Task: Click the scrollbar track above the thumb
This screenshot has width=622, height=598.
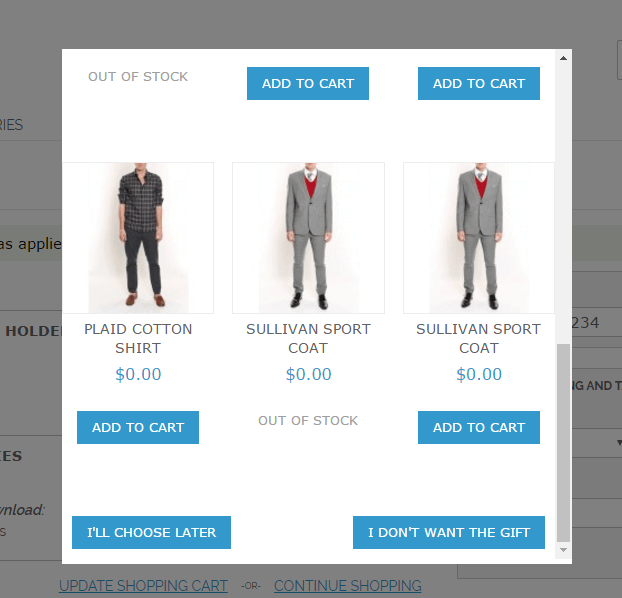Action: (x=563, y=204)
